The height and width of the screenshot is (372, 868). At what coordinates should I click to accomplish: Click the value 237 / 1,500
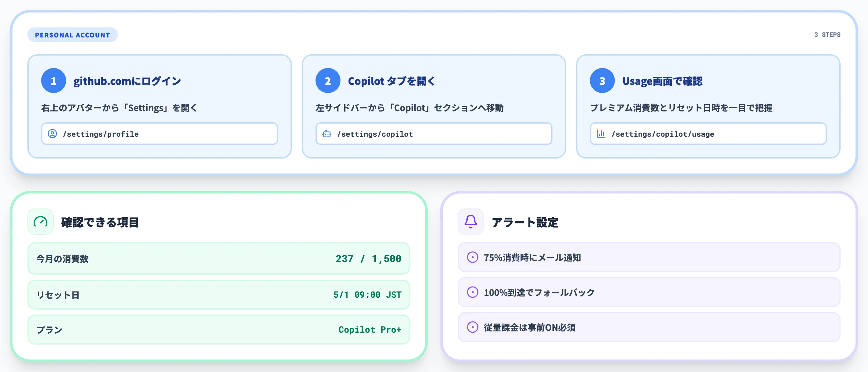point(368,259)
